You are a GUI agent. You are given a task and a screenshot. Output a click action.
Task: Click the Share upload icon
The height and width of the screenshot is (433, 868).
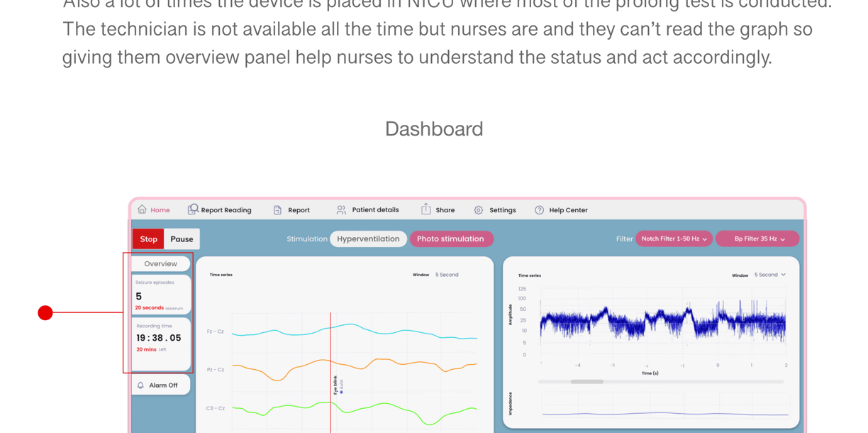pos(425,209)
